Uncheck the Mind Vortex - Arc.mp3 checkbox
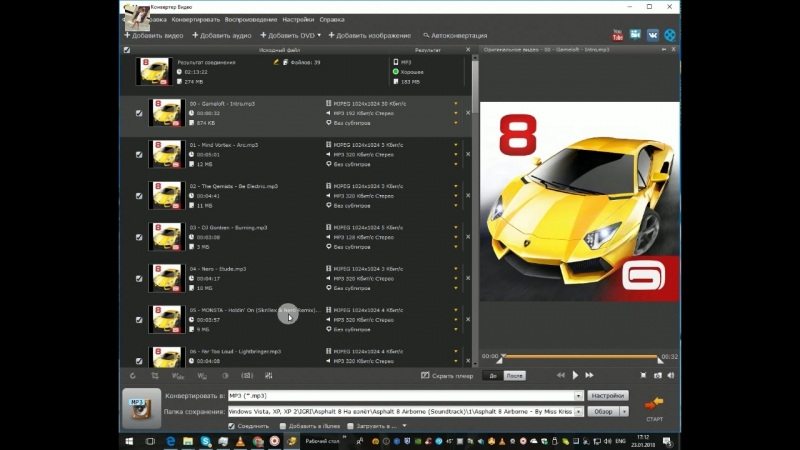 [x=139, y=154]
